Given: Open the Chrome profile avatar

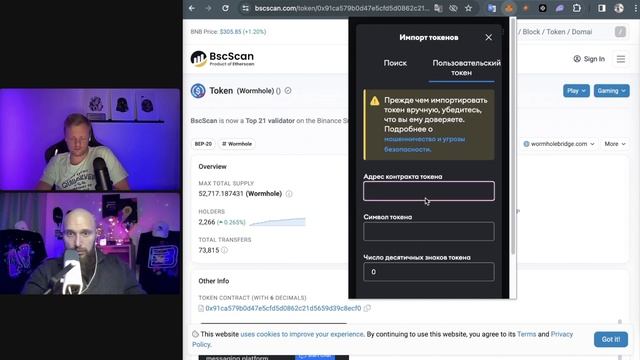Looking at the screenshot, I should point(619,8).
